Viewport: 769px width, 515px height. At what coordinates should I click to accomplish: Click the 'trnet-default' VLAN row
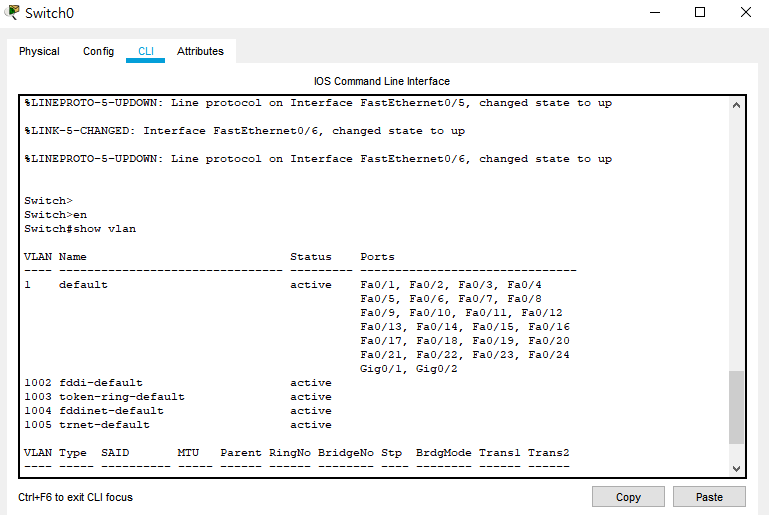click(178, 424)
